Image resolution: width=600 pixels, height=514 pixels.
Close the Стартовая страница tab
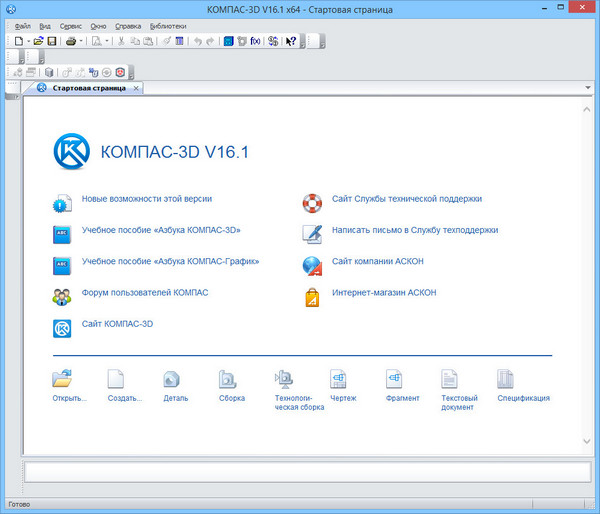137,88
